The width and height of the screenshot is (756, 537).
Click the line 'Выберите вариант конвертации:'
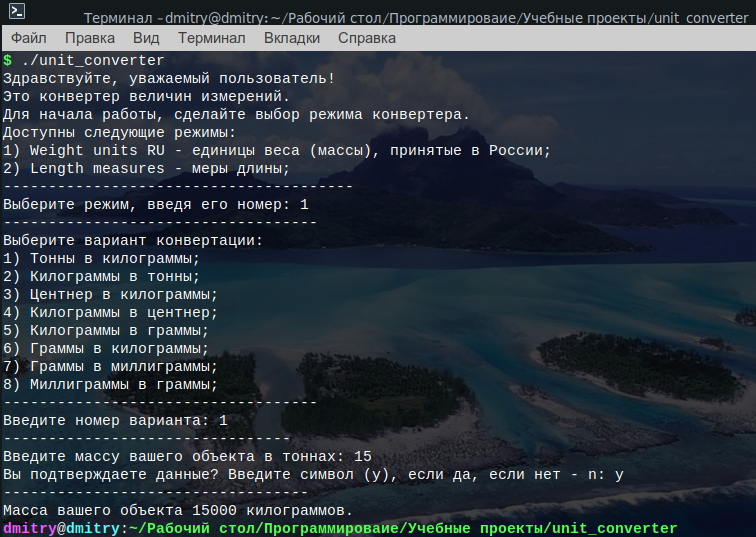133,240
